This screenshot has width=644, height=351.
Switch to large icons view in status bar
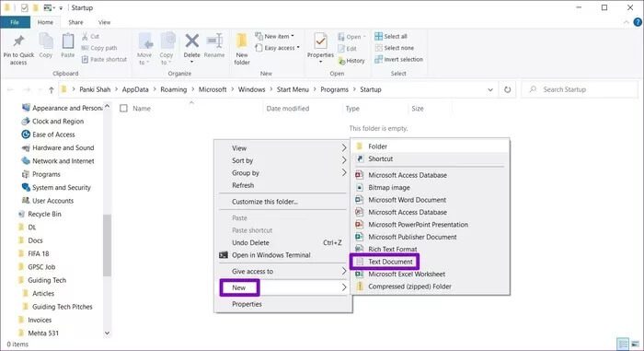coord(636,344)
